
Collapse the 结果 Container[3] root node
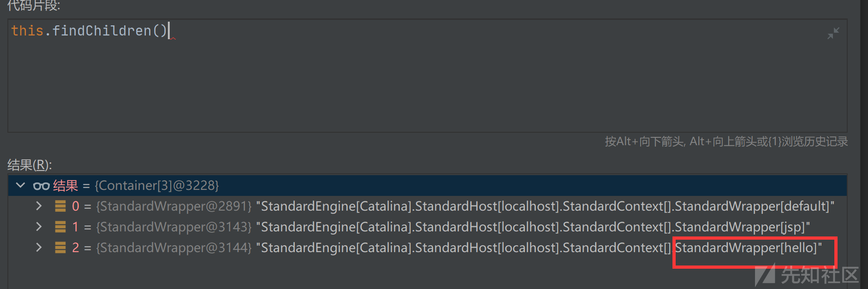[x=20, y=185]
